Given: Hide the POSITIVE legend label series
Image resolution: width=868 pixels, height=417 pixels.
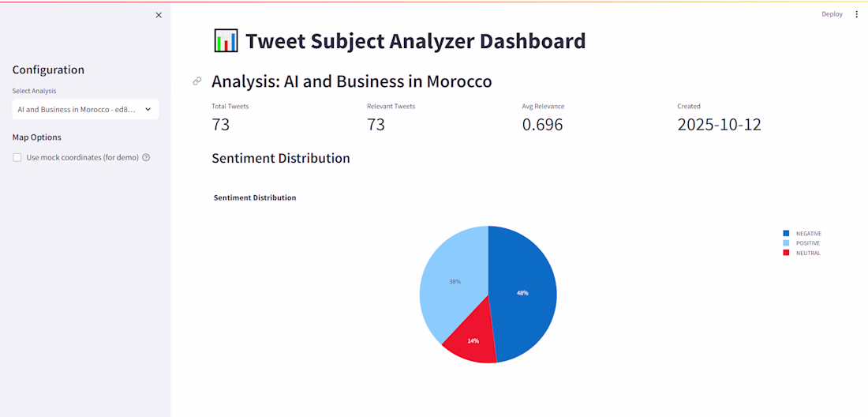Looking at the screenshot, I should (x=808, y=243).
